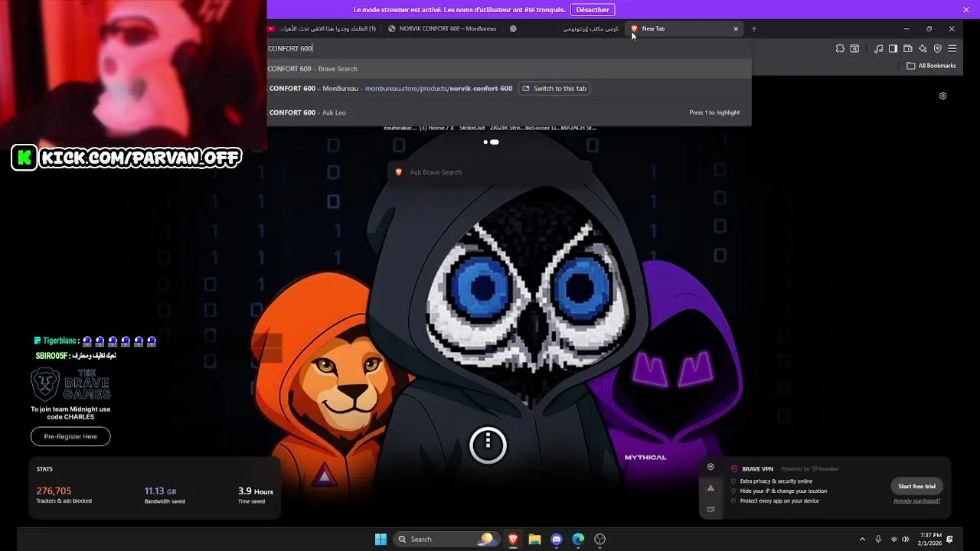Open the Brave Wallet icon

click(x=908, y=48)
